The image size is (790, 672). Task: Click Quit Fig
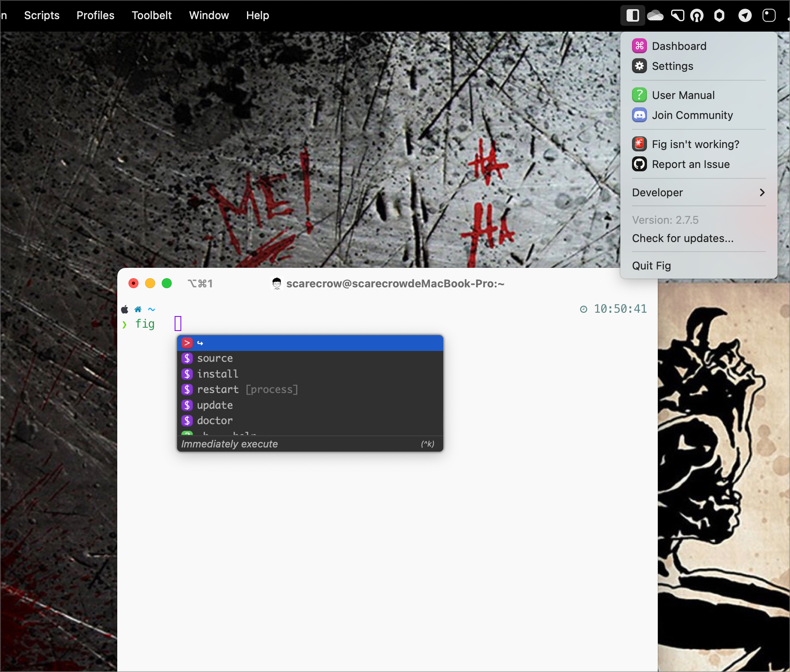click(x=699, y=266)
